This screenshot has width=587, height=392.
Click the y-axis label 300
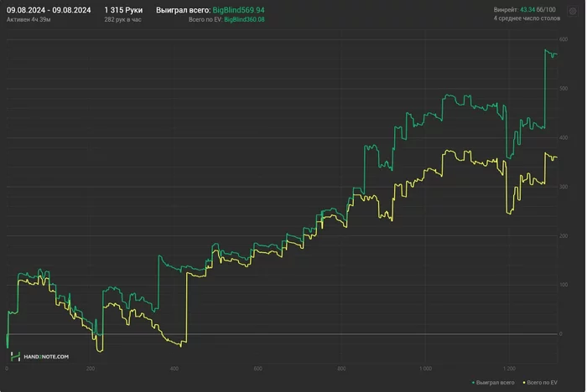point(564,187)
